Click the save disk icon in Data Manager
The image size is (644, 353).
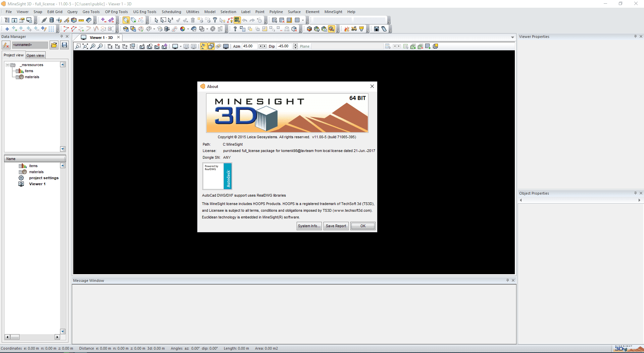point(64,45)
